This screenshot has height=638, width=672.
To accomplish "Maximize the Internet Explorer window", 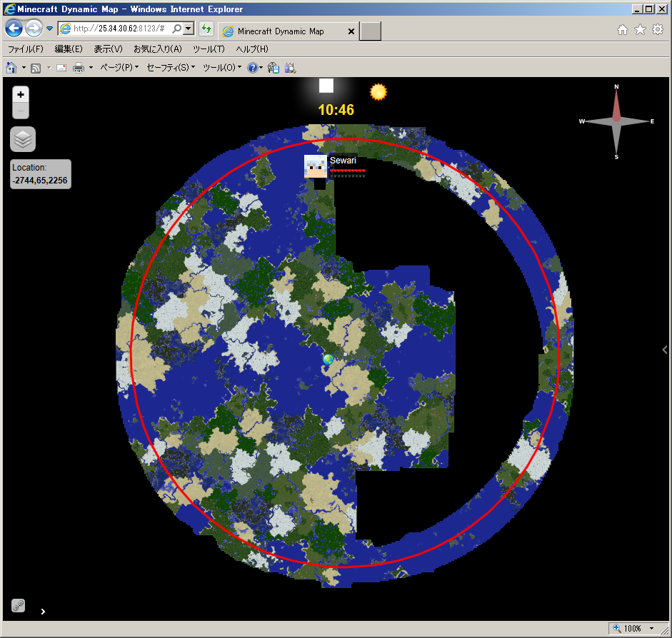I will coord(649,9).
